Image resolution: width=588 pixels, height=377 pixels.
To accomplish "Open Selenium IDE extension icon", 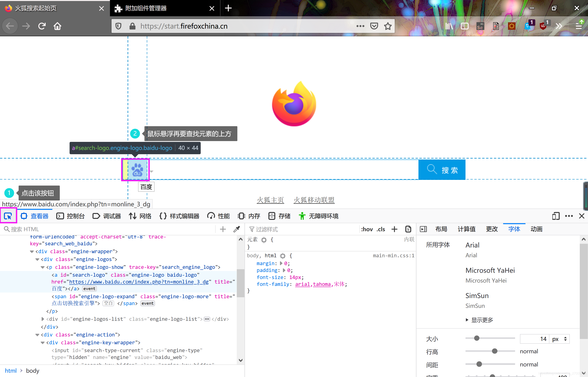I will pyautogui.click(x=480, y=26).
